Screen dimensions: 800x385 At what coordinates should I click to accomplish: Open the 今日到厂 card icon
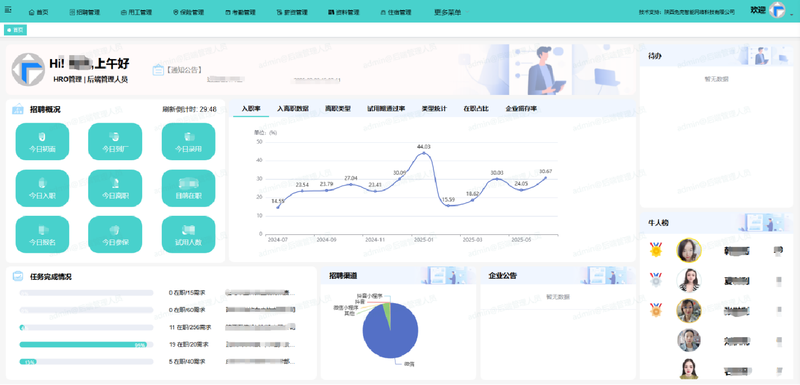tap(115, 137)
